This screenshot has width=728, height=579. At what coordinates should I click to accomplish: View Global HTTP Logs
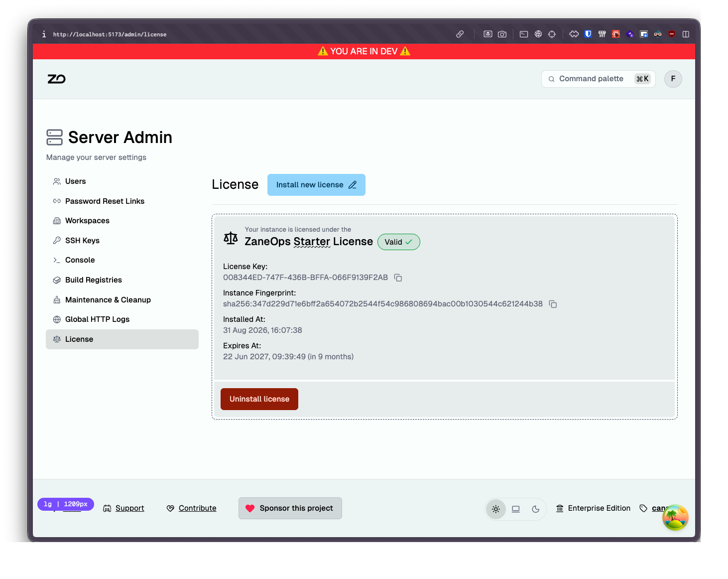pos(122,319)
